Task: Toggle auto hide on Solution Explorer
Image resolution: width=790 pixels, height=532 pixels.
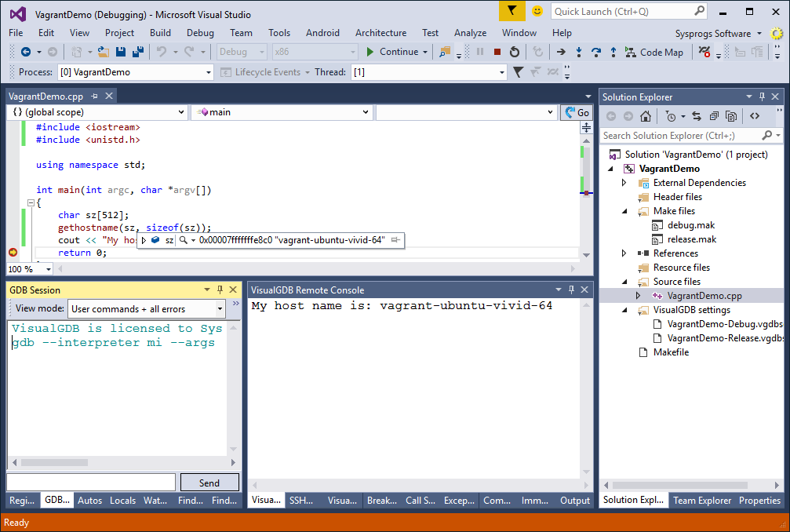Action: point(762,97)
